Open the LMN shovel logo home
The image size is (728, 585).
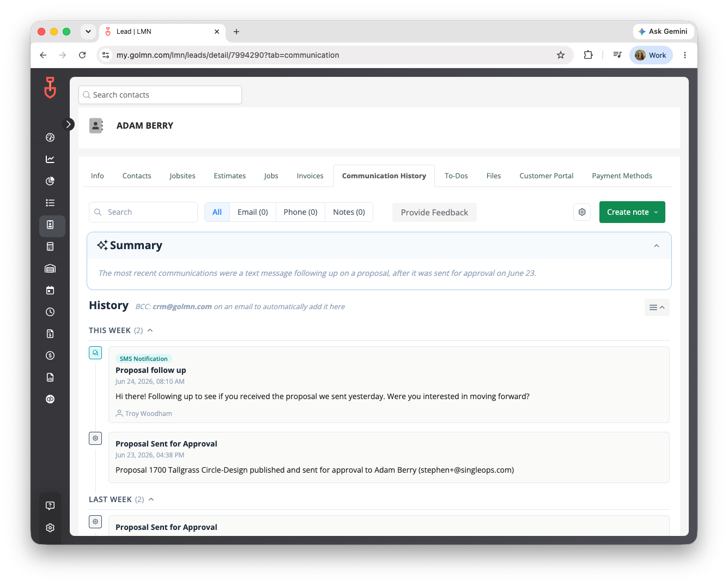coord(50,88)
